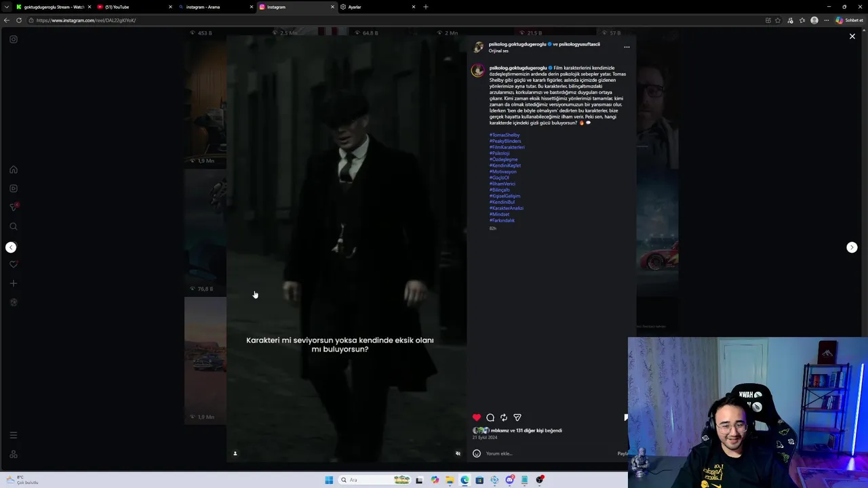Open hashtag #FilmKarakterleri
Screen dimensions: 868x488
(507, 147)
